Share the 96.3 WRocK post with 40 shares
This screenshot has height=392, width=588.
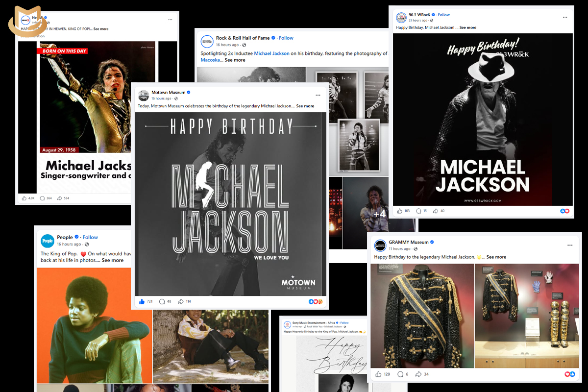436,211
